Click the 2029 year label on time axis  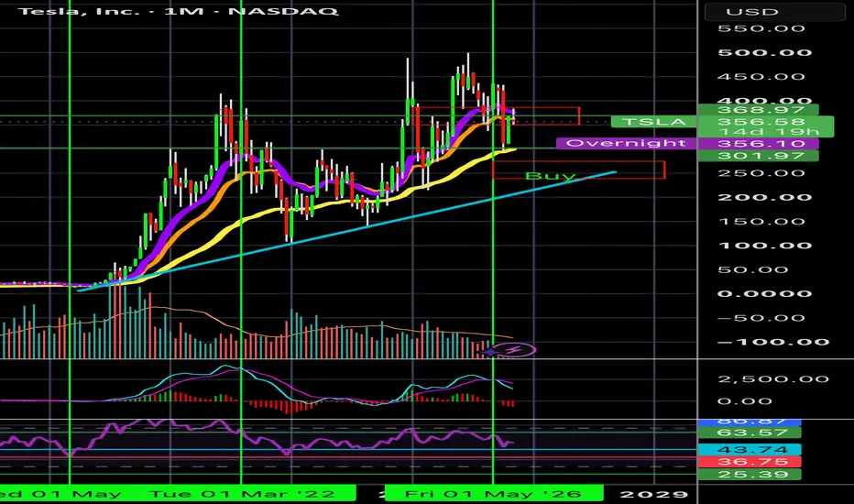point(654,495)
